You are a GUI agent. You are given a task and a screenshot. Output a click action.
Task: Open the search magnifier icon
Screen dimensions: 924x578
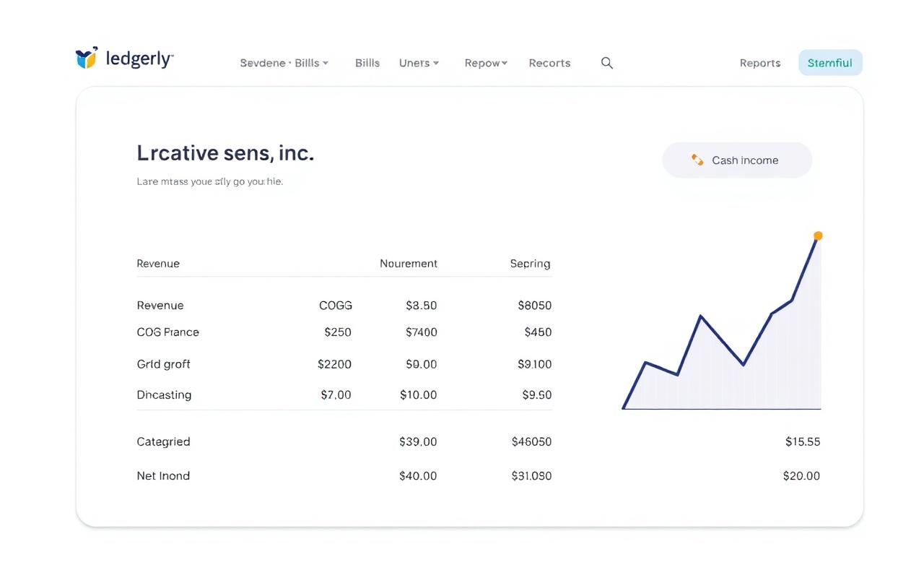point(606,63)
